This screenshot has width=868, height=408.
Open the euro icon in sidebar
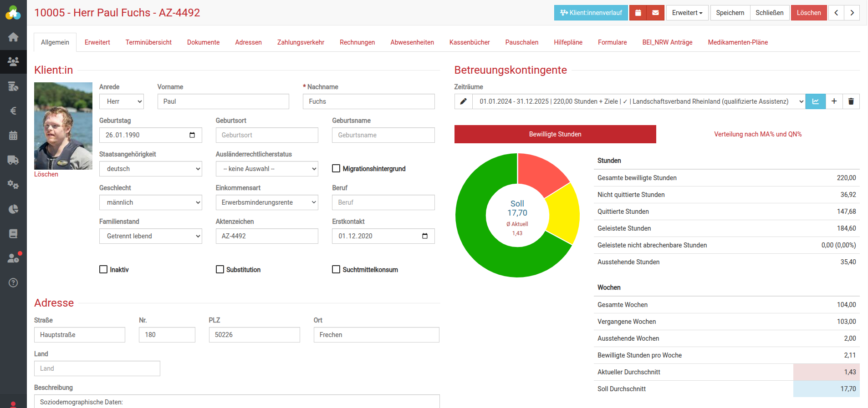tap(13, 111)
